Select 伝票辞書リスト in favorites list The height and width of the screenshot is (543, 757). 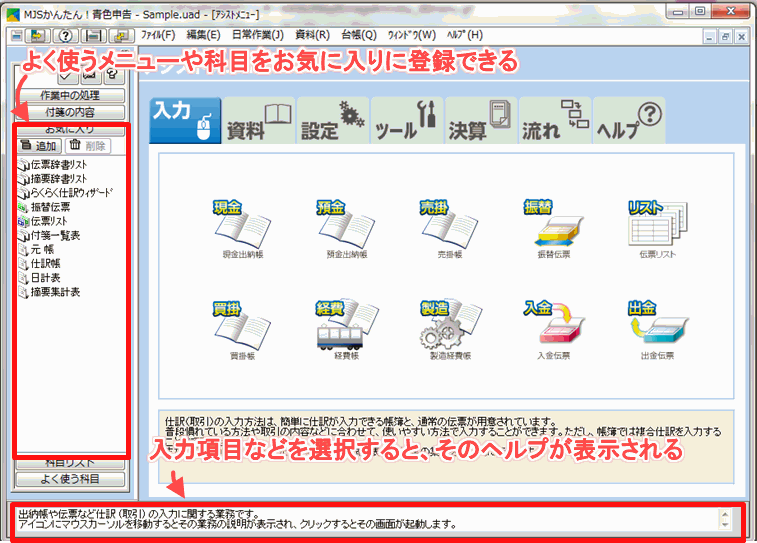point(53,165)
